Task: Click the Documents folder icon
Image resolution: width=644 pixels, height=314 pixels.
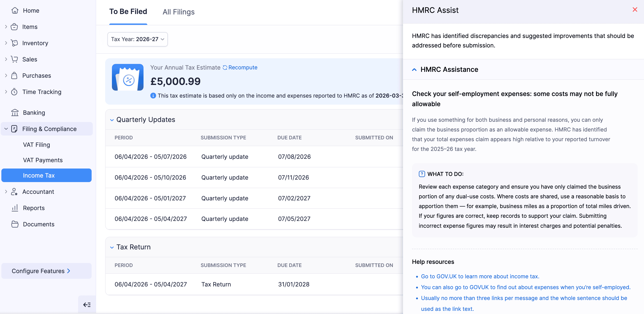Action: pos(15,224)
